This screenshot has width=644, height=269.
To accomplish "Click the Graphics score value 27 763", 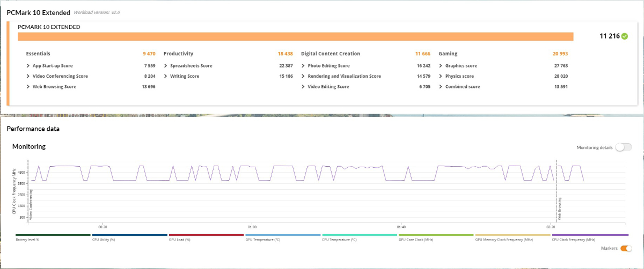I will point(560,66).
